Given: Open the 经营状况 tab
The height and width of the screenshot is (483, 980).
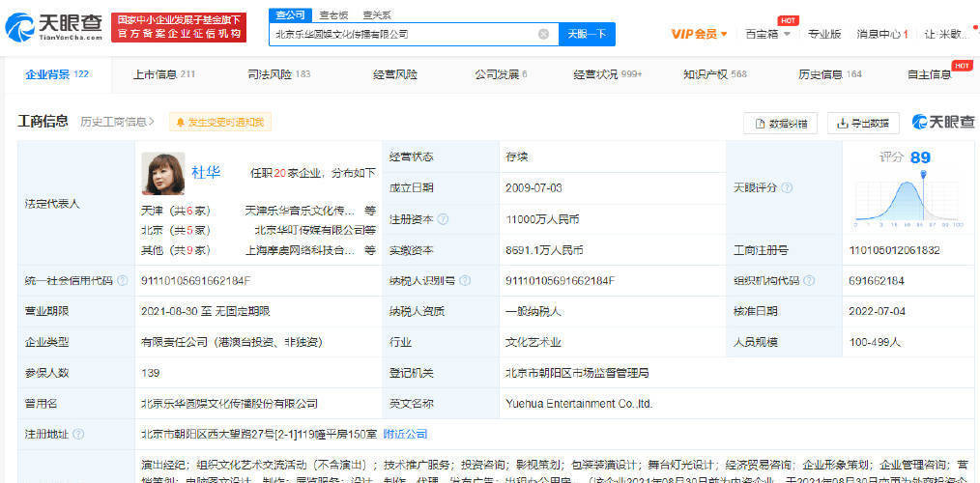Looking at the screenshot, I should [608, 74].
